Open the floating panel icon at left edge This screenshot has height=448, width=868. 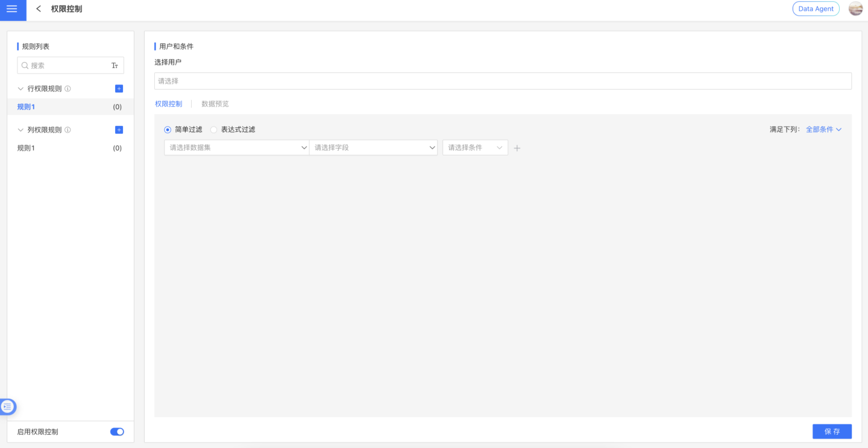click(8, 407)
